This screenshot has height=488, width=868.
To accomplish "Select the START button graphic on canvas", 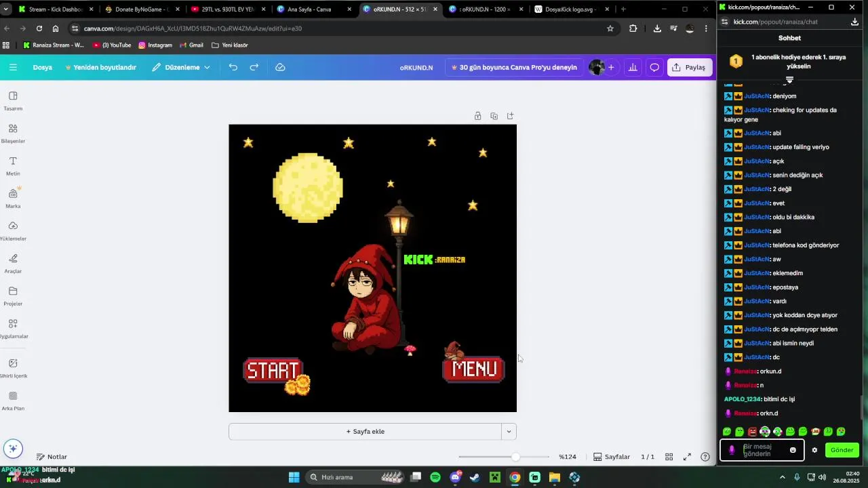I will 273,370.
